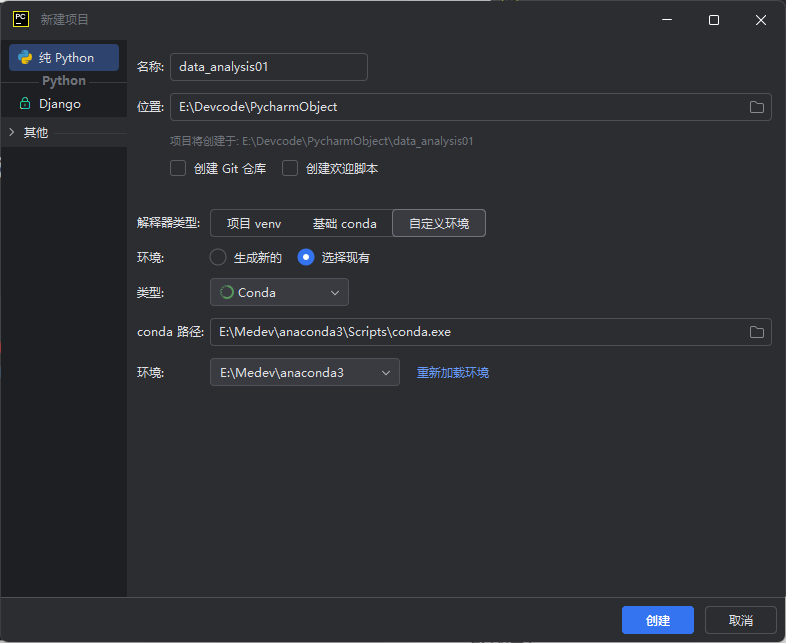Switch to 基础 conda interpreter type
The image size is (786, 643).
click(x=344, y=224)
